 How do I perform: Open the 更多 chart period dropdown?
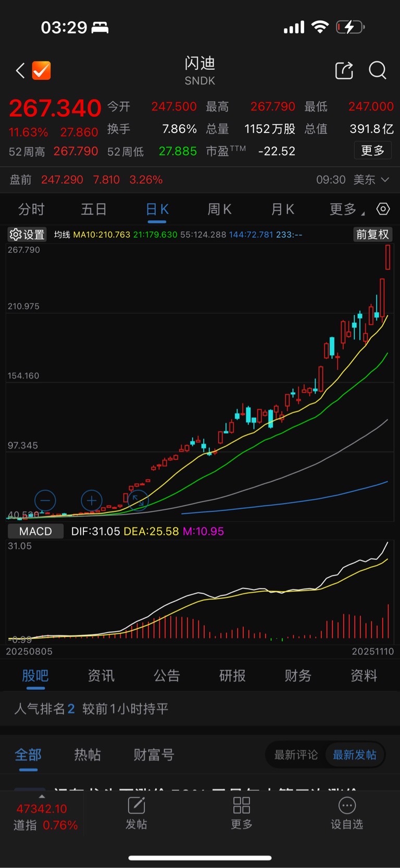tap(347, 210)
